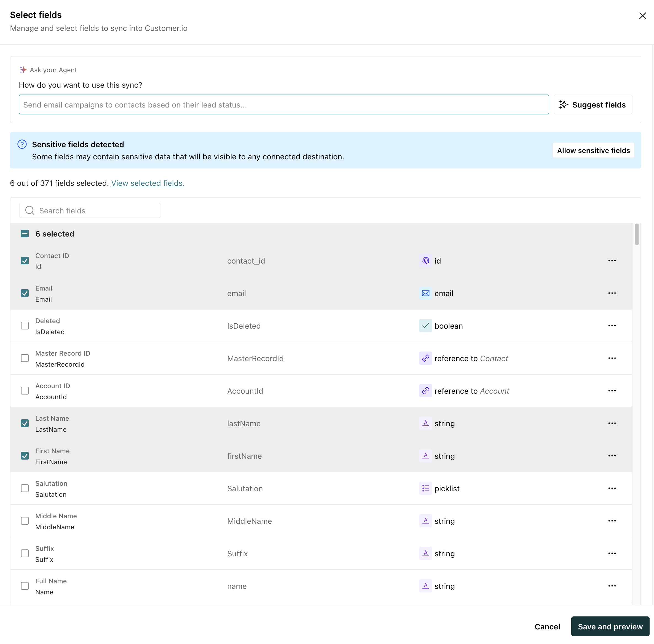Screen dimensions: 654x644
Task: Click the Cancel button
Action: [547, 626]
